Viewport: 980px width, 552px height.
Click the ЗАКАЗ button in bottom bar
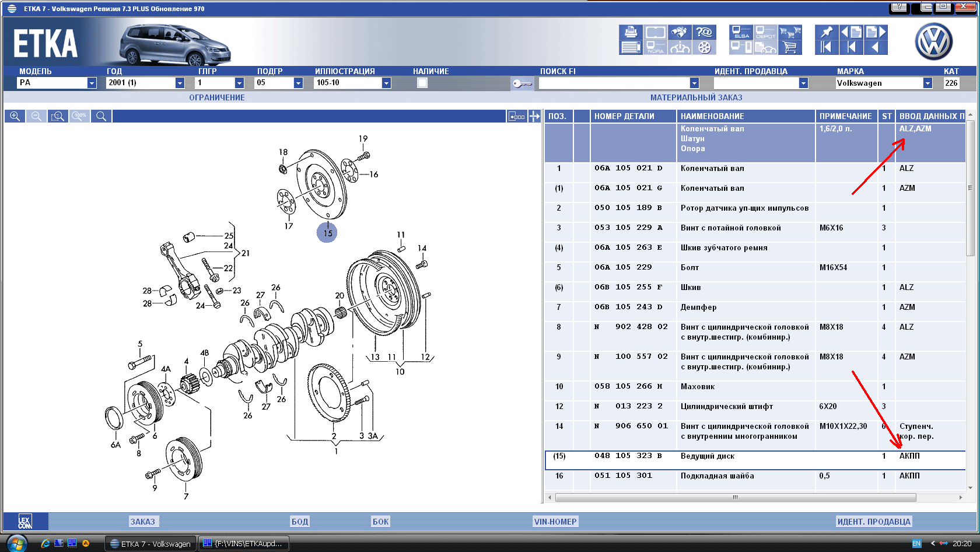pos(142,522)
